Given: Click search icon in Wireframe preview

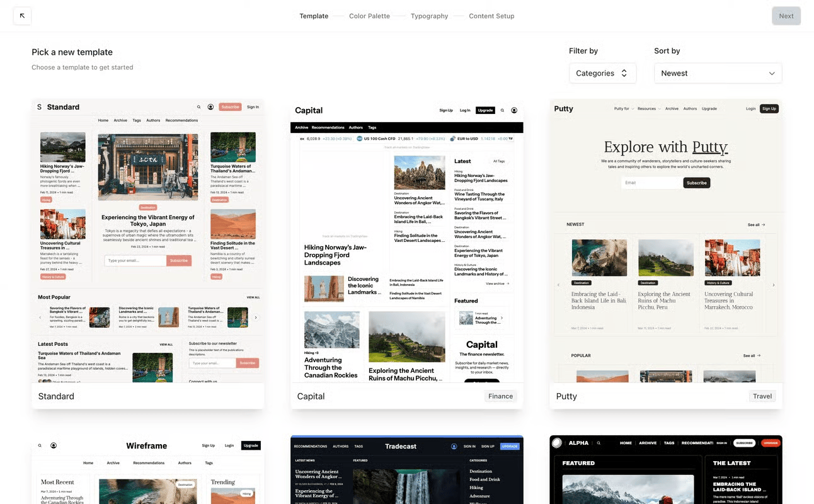Looking at the screenshot, I should click(40, 445).
